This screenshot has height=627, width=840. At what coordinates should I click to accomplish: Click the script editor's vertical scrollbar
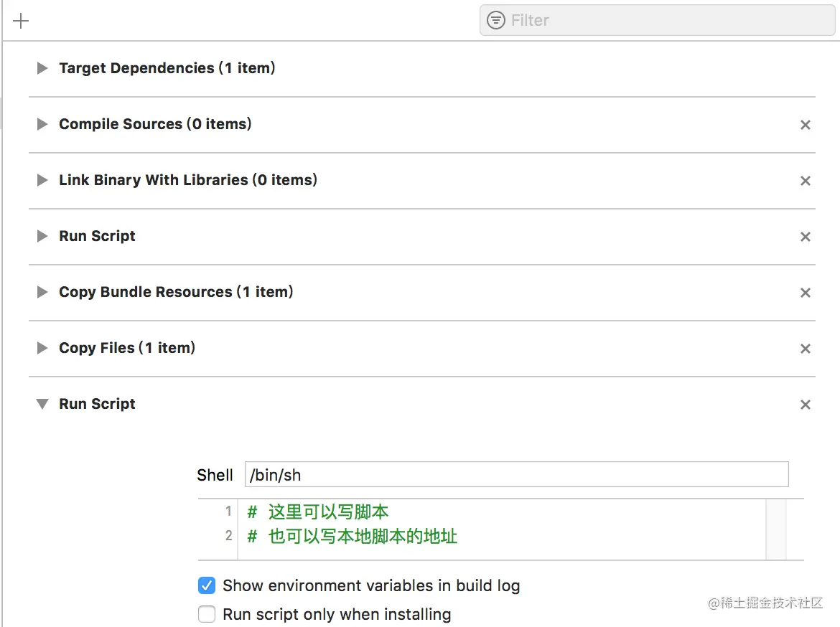pos(776,529)
